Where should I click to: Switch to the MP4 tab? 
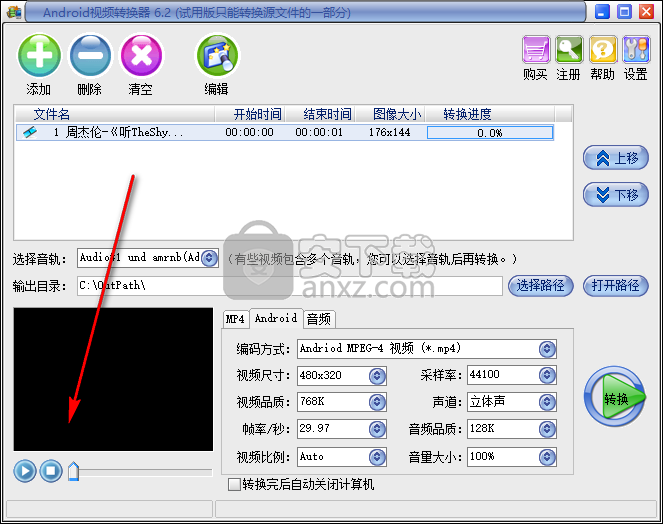(235, 319)
